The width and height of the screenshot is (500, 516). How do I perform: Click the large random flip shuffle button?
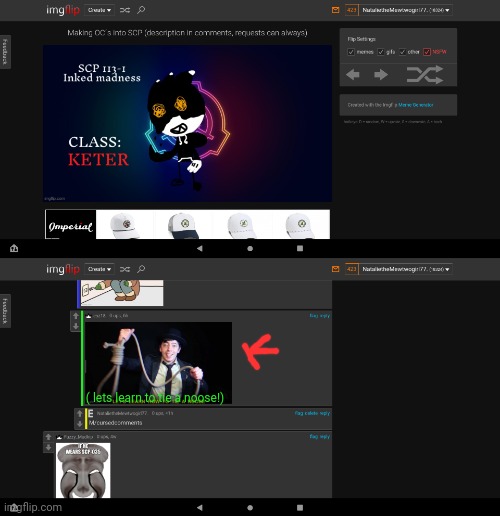pos(425,74)
